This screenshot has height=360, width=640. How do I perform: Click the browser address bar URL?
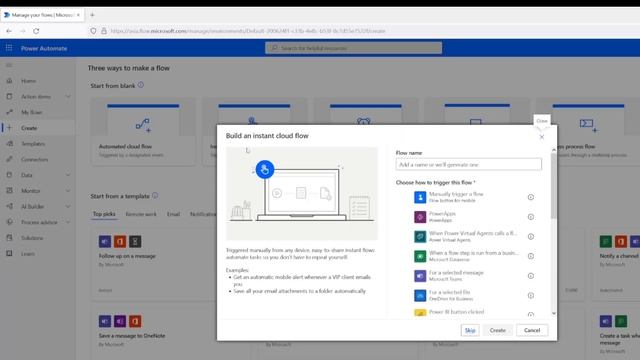point(248,31)
